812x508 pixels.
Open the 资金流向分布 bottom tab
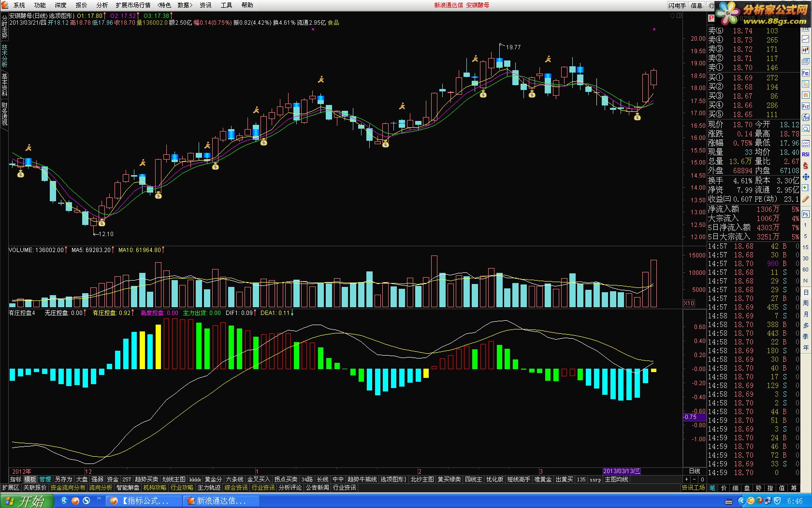coord(68,488)
